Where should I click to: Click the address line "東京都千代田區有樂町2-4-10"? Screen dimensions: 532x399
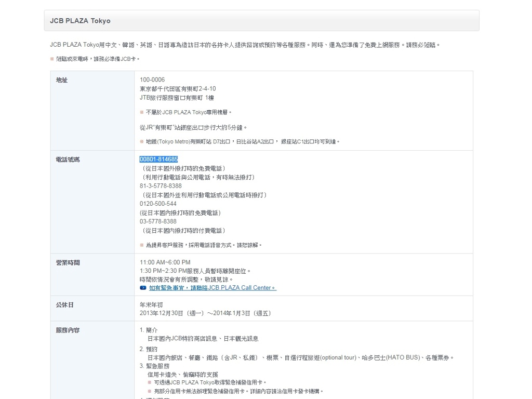(178, 88)
